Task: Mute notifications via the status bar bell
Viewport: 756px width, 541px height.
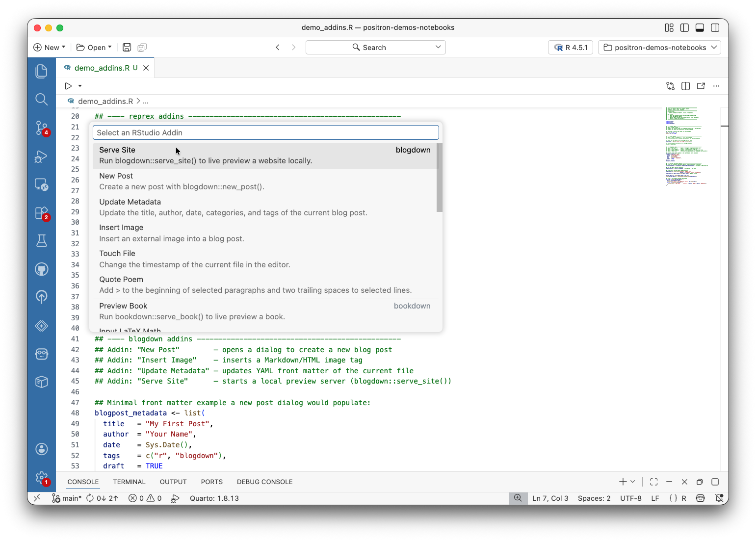Action: (x=720, y=498)
